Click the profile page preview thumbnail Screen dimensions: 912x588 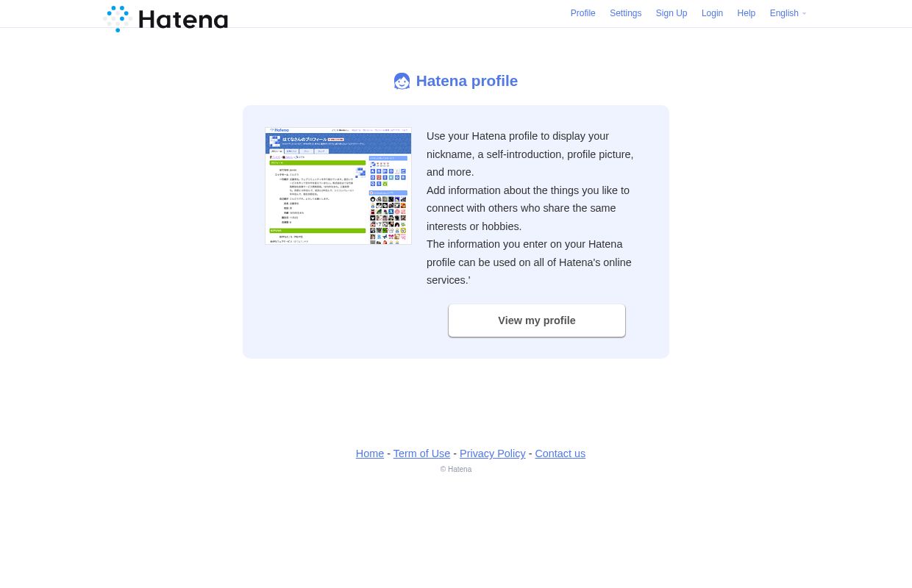click(338, 186)
